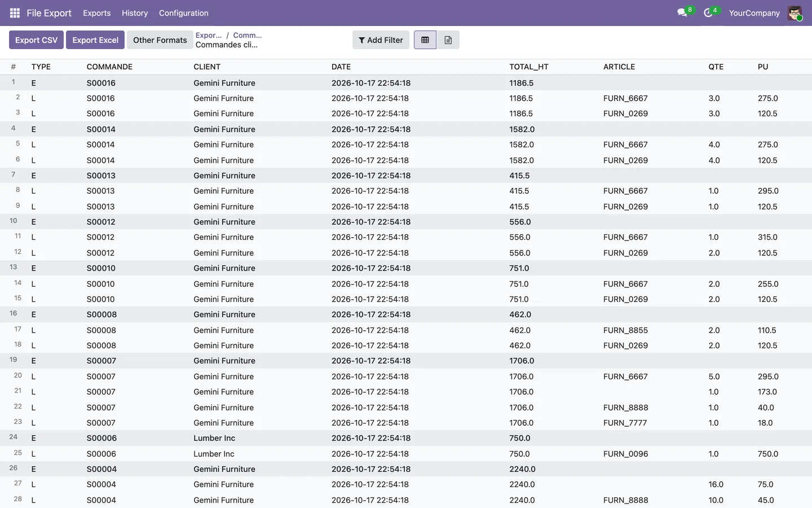Click FURN_8855 article in row 17
Image resolution: width=812 pixels, height=508 pixels.
625,330
